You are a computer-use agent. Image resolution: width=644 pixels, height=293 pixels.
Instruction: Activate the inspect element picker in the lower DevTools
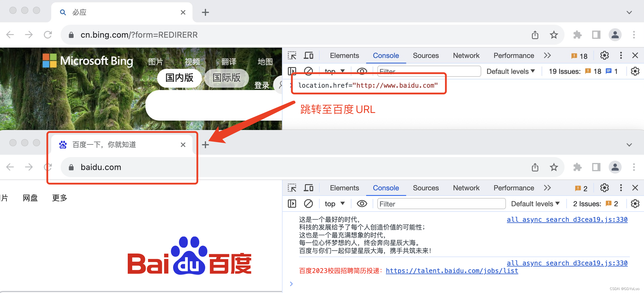coord(292,188)
